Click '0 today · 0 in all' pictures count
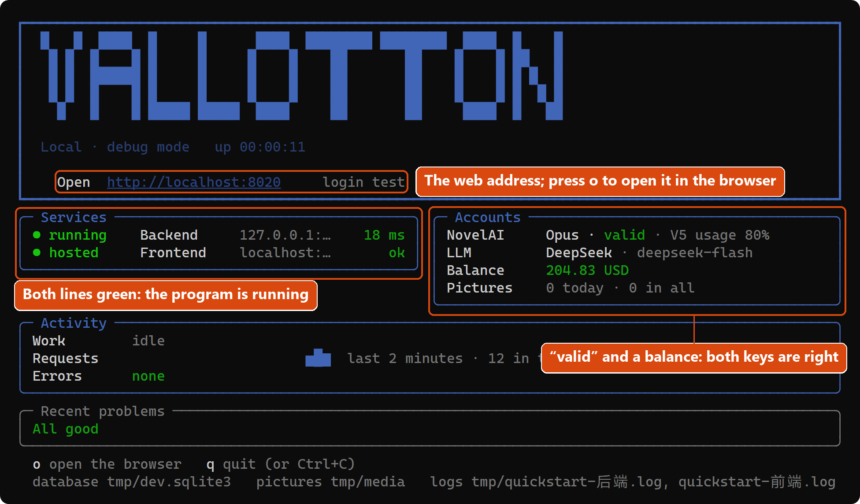The height and width of the screenshot is (504, 860). coord(620,288)
